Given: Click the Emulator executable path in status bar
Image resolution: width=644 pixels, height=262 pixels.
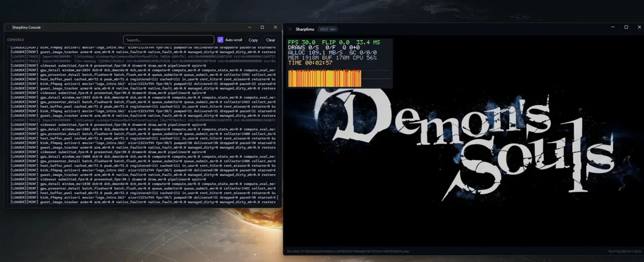Looking at the screenshot, I should 348,251.
